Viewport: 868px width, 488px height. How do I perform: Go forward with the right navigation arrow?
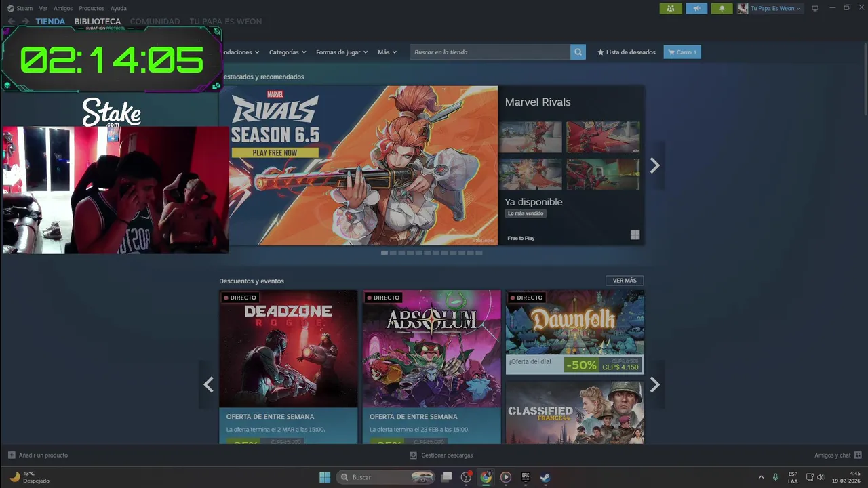click(26, 22)
